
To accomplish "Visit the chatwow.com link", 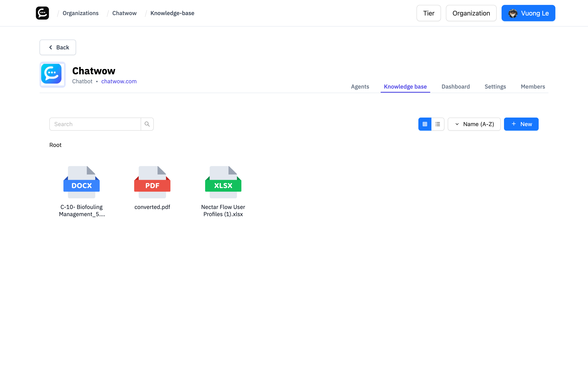I will pos(119,81).
